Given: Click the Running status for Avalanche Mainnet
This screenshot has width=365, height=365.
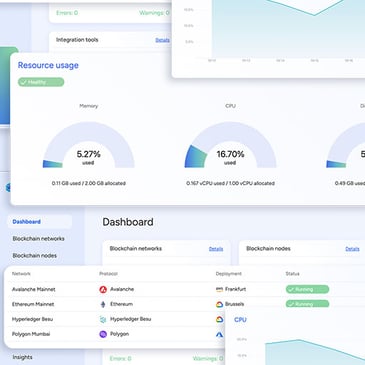Looking at the screenshot, I should [x=307, y=289].
